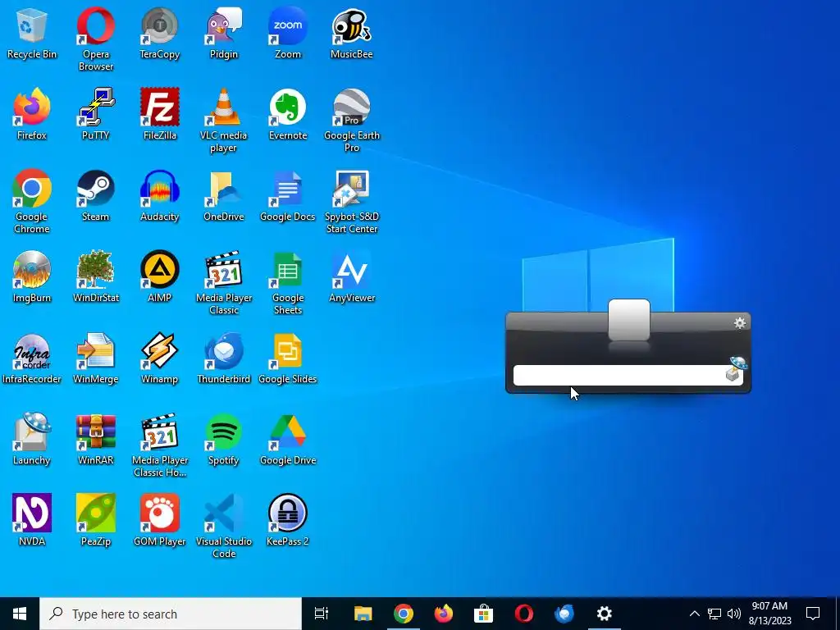Select the TeraCopy desktop shortcut
The width and height of the screenshot is (840, 630).
160,33
